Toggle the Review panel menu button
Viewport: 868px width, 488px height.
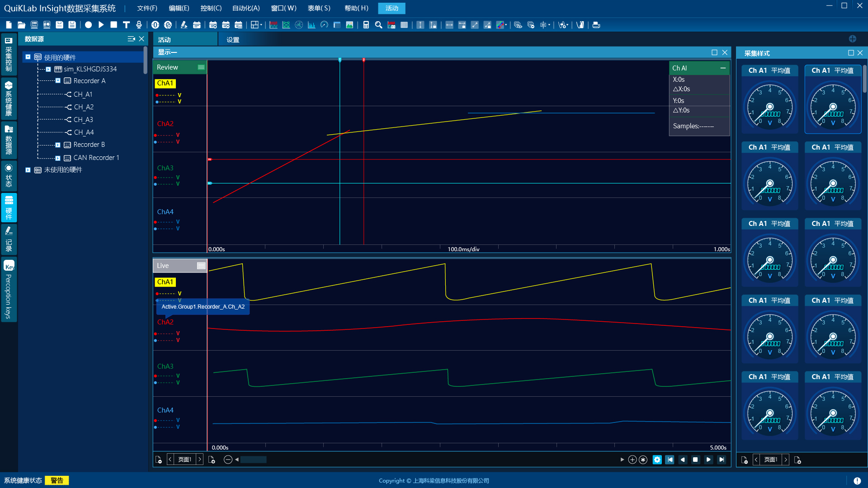pos(201,67)
